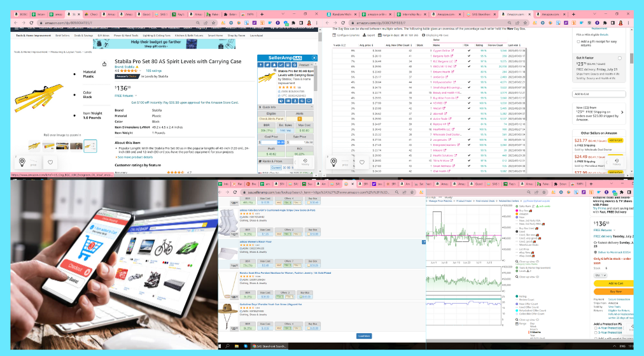Check 'Add a gift receipt' box
The width and height of the screenshot is (644, 356).
click(x=578, y=41)
